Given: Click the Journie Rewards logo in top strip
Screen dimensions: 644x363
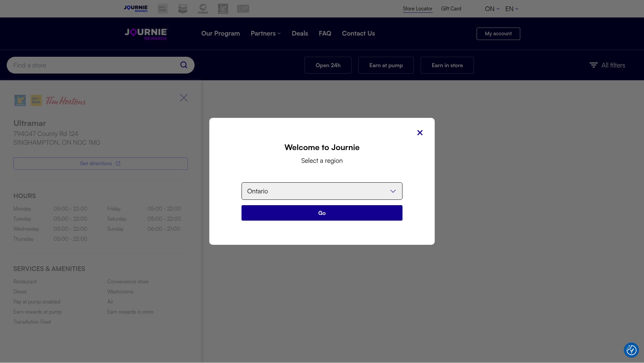Looking at the screenshot, I should click(x=136, y=9).
